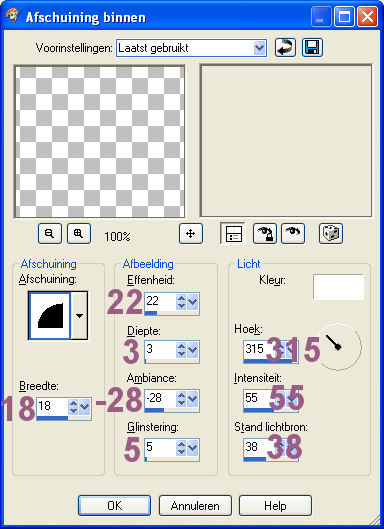Click the OK button
384x529 pixels.
tap(114, 505)
